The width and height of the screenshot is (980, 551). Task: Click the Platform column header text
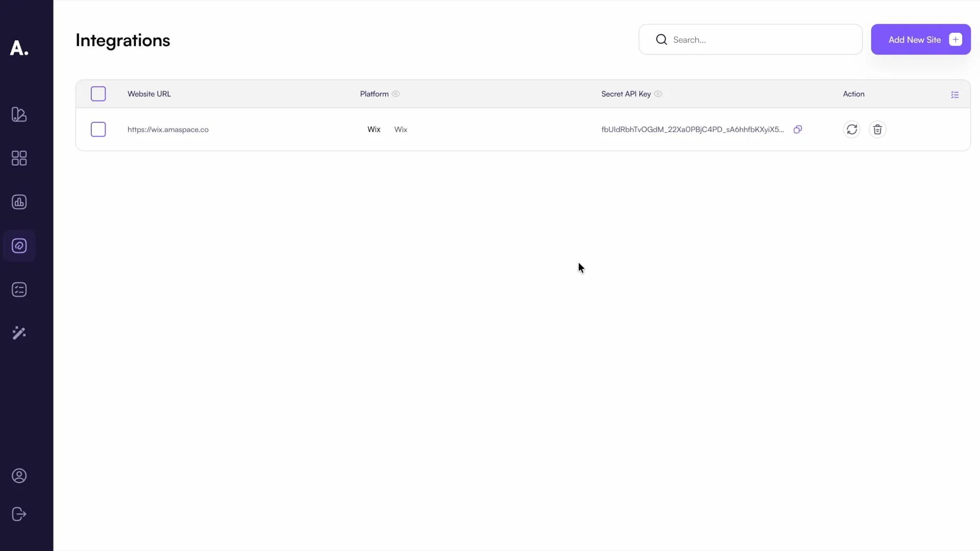click(374, 94)
